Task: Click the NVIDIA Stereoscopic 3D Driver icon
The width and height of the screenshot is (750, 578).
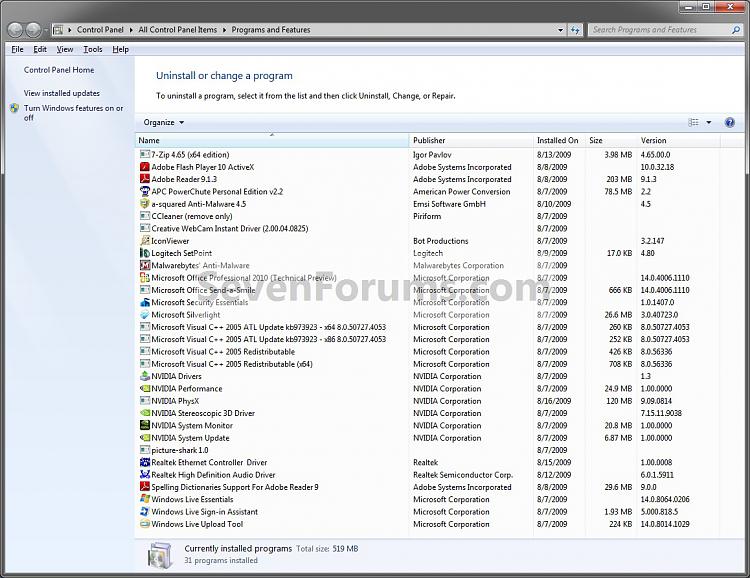Action: tap(144, 413)
